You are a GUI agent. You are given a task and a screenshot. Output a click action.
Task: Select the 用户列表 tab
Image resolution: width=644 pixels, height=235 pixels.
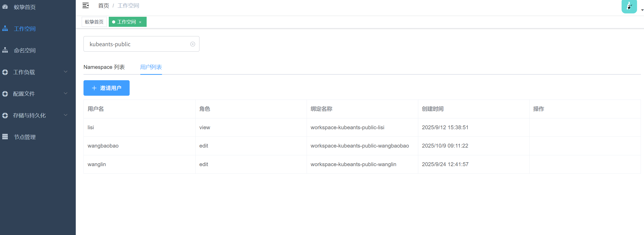[151, 67]
